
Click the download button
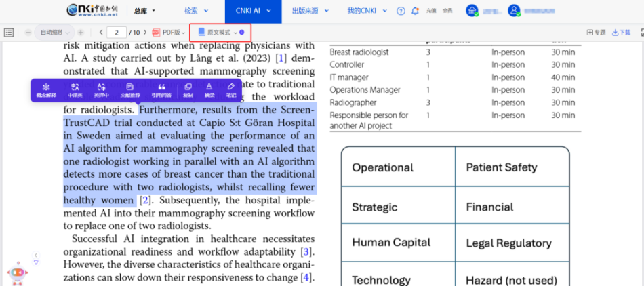coord(621,33)
